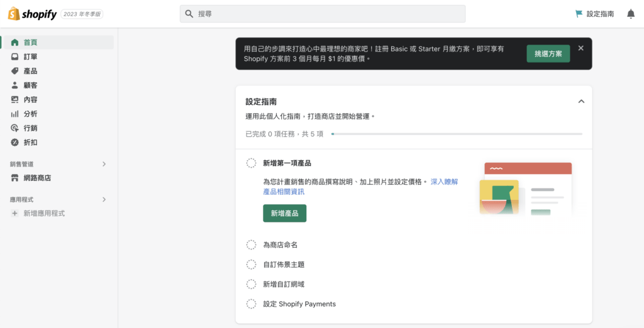The image size is (644, 328).
Task: Mark 為商店命名 task circle complete
Action: [x=252, y=245]
